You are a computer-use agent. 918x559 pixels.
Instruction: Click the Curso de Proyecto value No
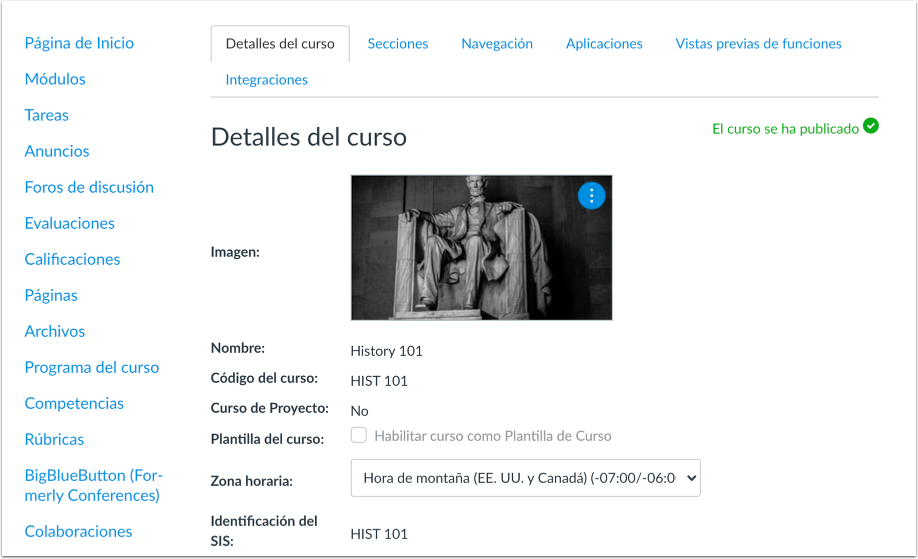359,411
